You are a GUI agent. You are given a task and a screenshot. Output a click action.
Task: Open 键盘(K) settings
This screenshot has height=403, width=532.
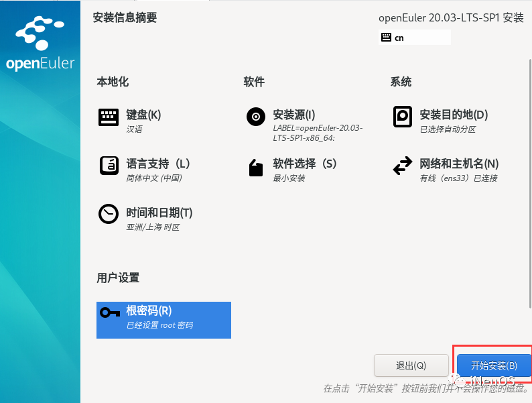(143, 115)
